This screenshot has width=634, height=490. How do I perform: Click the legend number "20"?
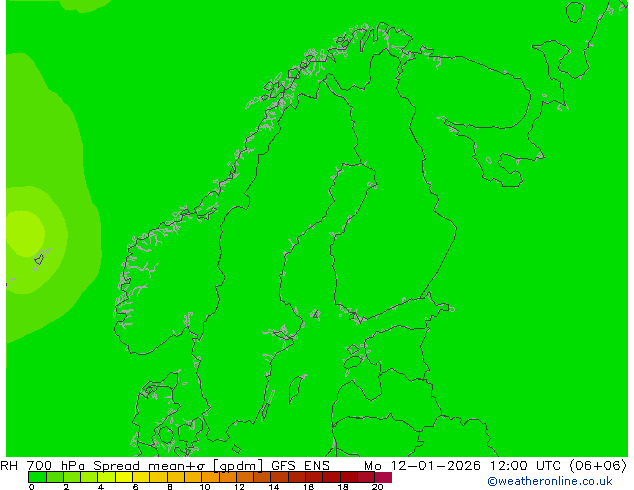(377, 487)
